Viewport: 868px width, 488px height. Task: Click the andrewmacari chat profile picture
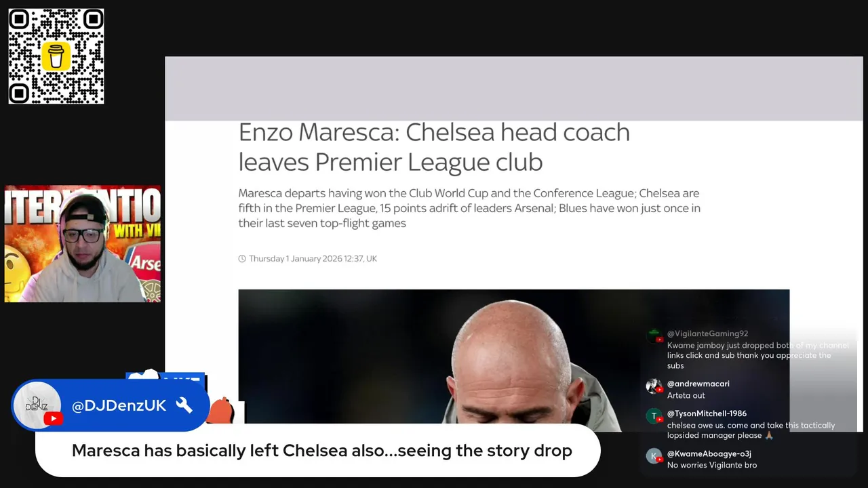click(x=654, y=386)
